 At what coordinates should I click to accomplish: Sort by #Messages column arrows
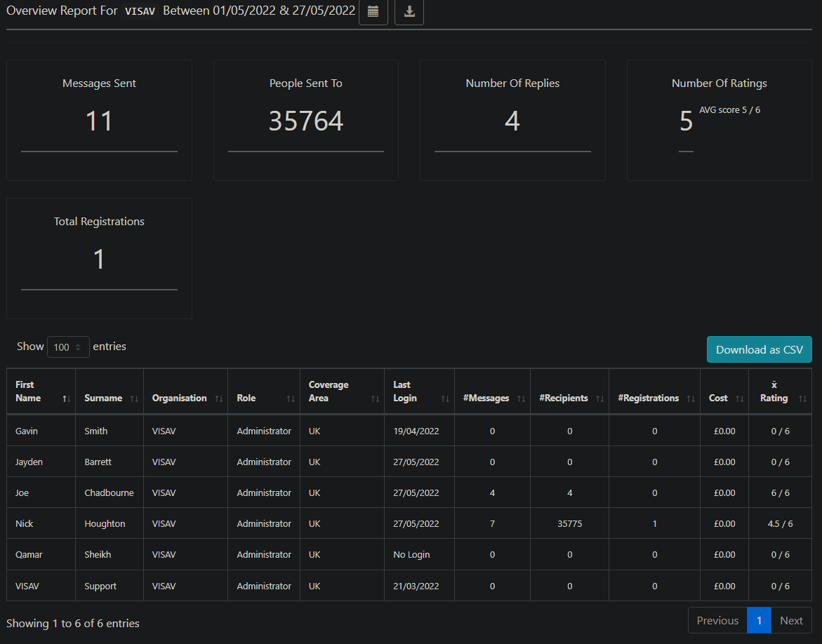point(521,398)
